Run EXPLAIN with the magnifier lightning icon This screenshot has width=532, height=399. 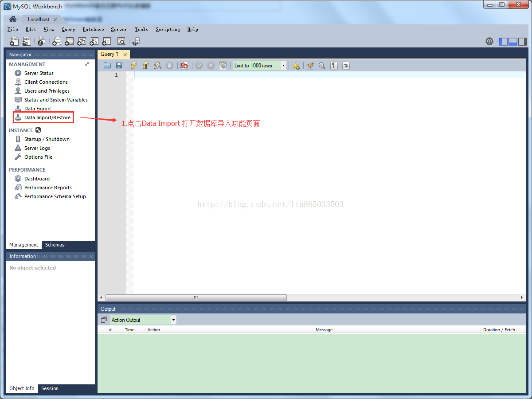(x=157, y=66)
